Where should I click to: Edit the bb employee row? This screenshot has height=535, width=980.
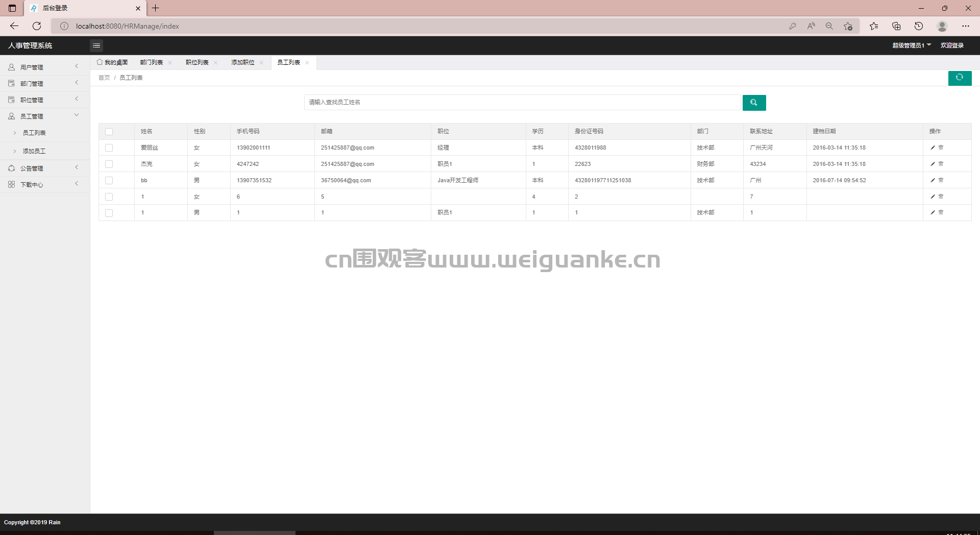(x=933, y=180)
